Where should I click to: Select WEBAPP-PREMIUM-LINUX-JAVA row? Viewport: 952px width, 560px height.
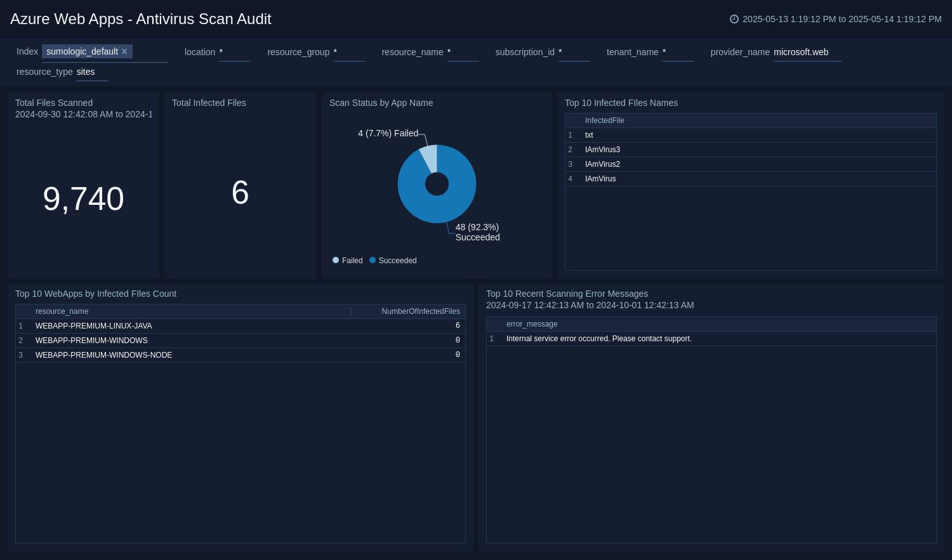point(241,326)
